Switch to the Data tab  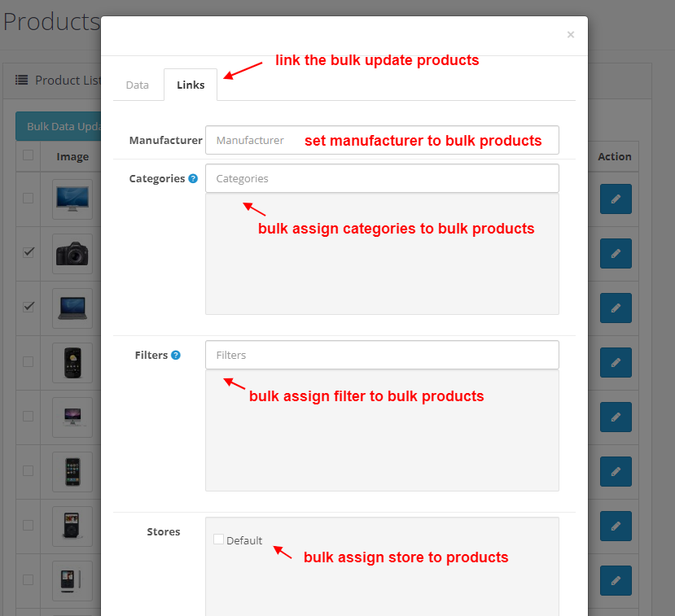pos(138,85)
